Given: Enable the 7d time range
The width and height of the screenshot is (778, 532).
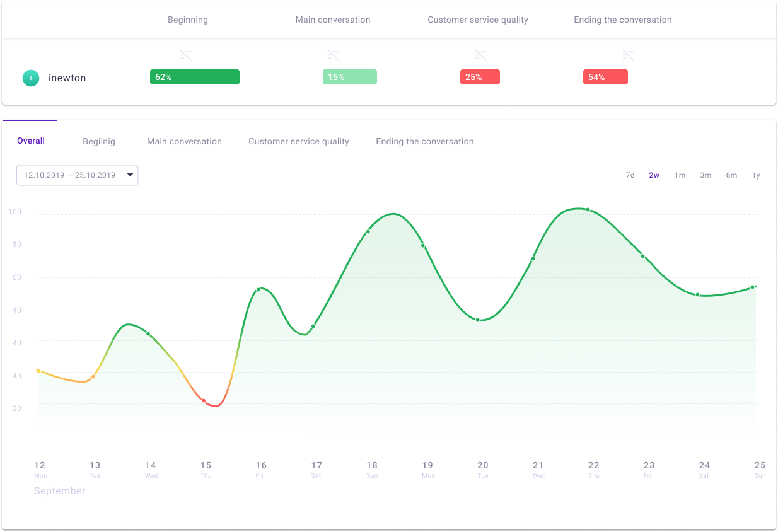Looking at the screenshot, I should (x=630, y=175).
